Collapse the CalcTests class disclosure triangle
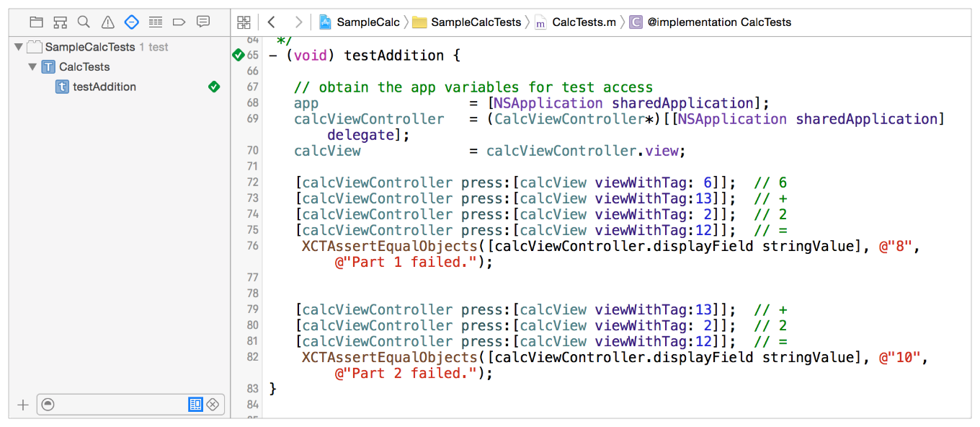The width and height of the screenshot is (980, 427). pyautogui.click(x=32, y=66)
